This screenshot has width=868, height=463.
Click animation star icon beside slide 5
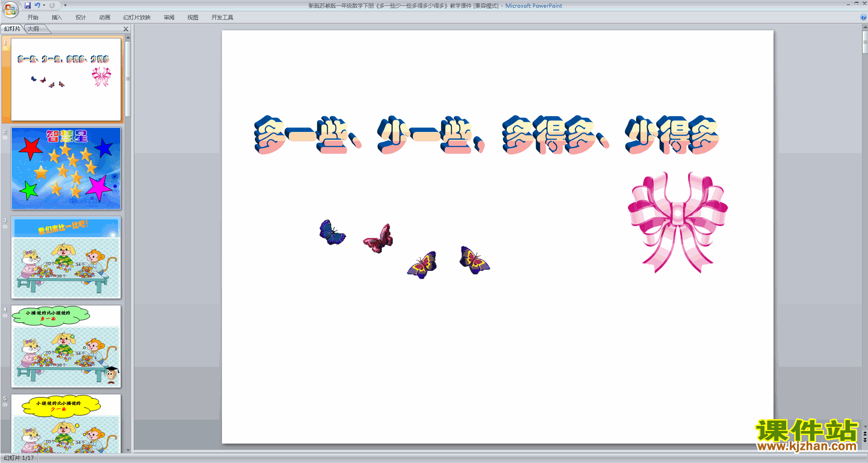pos(5,404)
